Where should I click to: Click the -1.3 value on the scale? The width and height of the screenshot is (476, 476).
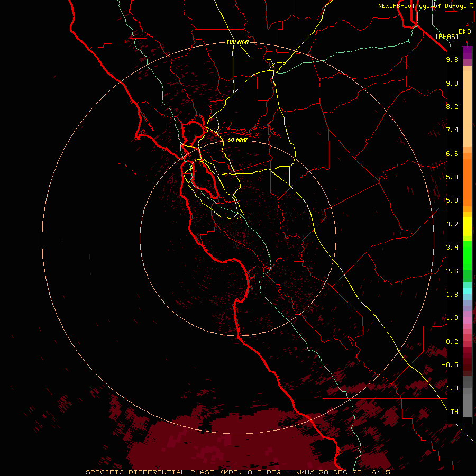click(450, 388)
